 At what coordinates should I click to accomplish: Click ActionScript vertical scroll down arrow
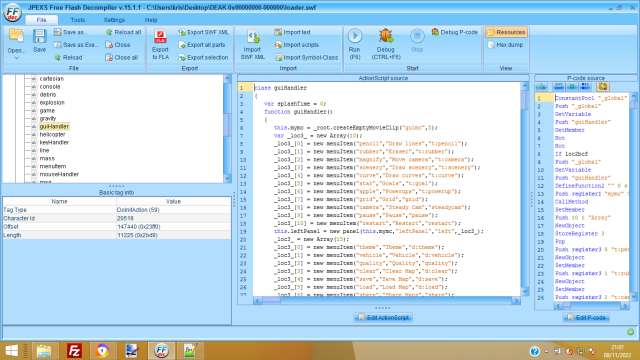525,291
